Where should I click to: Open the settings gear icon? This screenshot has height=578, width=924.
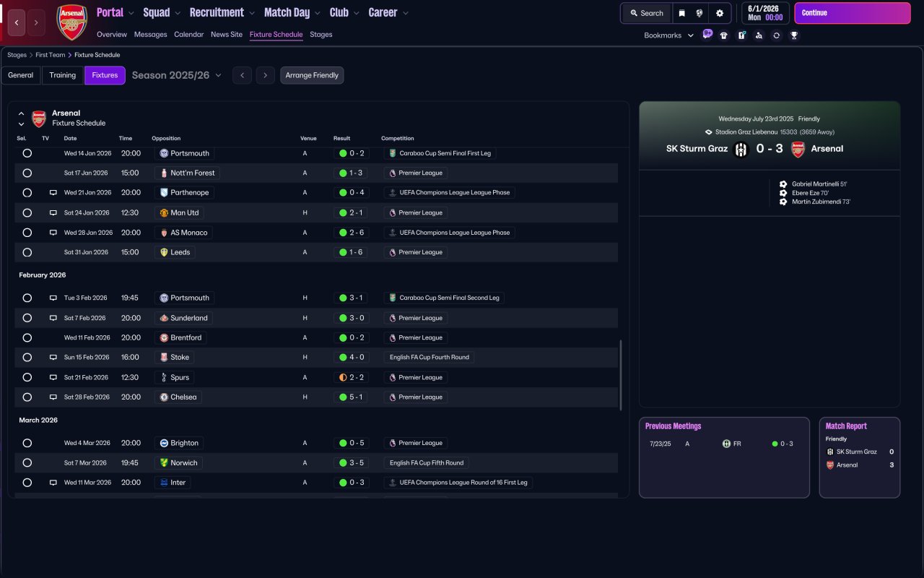pyautogui.click(x=719, y=13)
